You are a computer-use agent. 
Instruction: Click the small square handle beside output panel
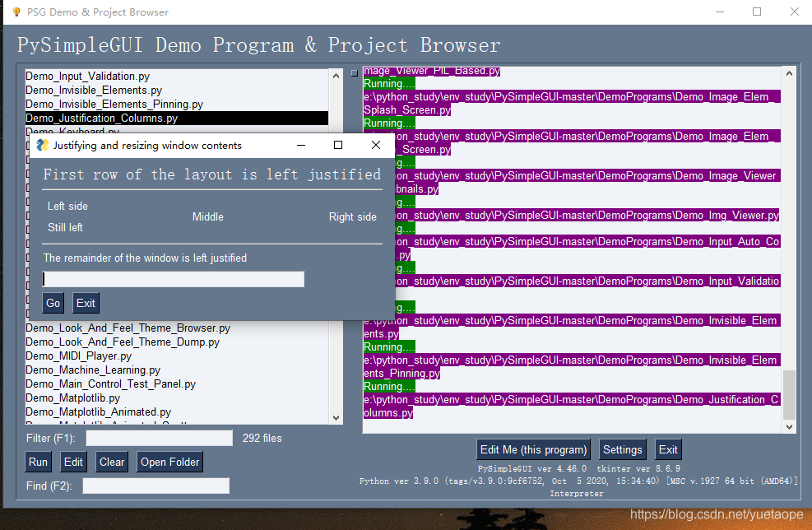[x=355, y=73]
